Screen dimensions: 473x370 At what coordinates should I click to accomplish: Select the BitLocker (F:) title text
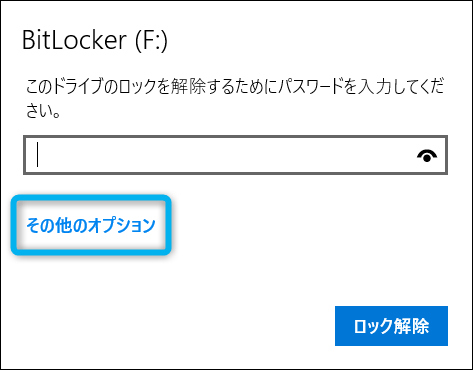pyautogui.click(x=95, y=40)
